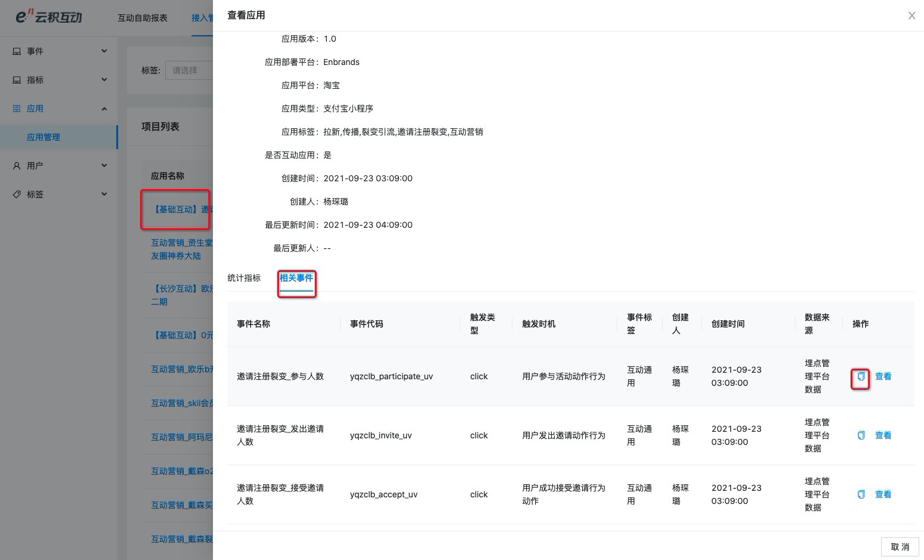Viewport: 924px width, 560px height.
Task: Click the 事件 sidebar menu icon
Action: click(17, 51)
